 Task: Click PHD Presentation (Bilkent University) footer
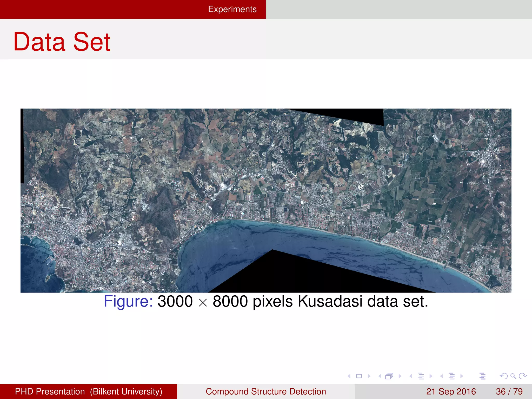[89, 391]
